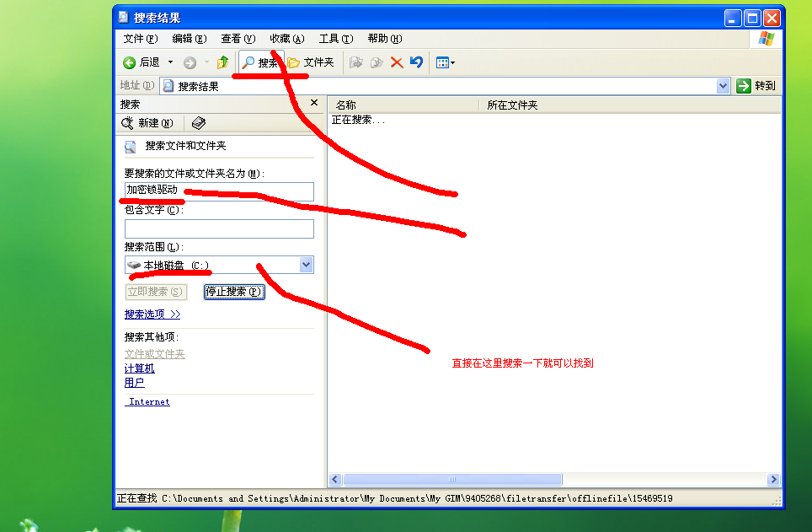Open the Views dropdown button
The image size is (812, 532).
pos(446,62)
